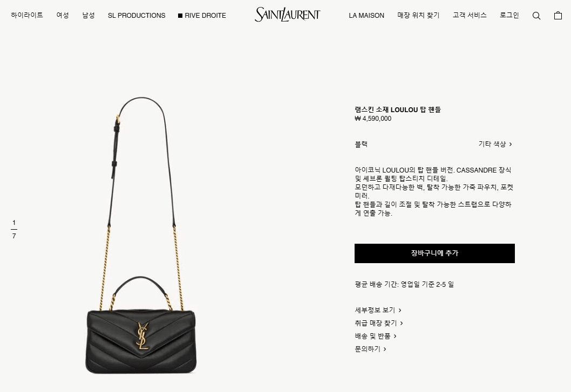Open the 남성 men menu
The image size is (571, 392).
pos(89,15)
